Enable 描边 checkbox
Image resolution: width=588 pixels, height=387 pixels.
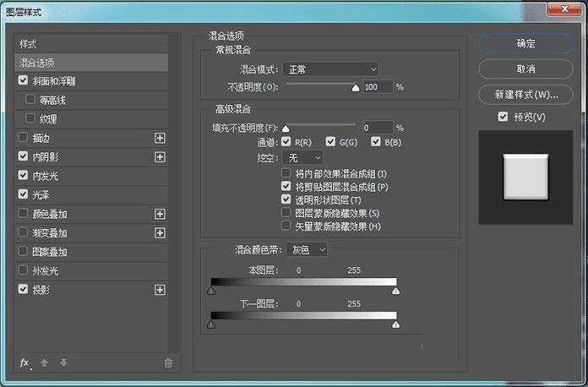pyautogui.click(x=23, y=137)
